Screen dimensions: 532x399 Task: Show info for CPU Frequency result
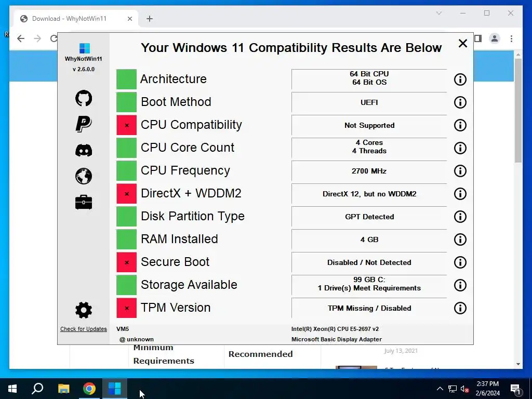(460, 170)
